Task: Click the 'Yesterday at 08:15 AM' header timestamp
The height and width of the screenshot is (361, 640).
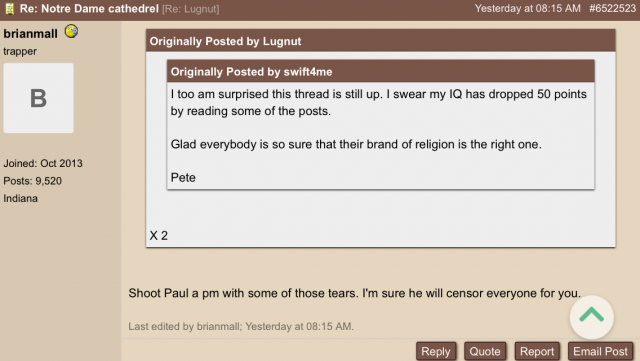Action: [527, 9]
